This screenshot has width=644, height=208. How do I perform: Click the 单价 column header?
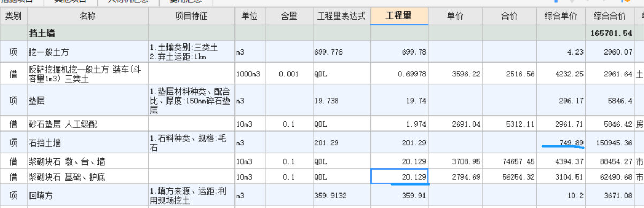point(455,17)
